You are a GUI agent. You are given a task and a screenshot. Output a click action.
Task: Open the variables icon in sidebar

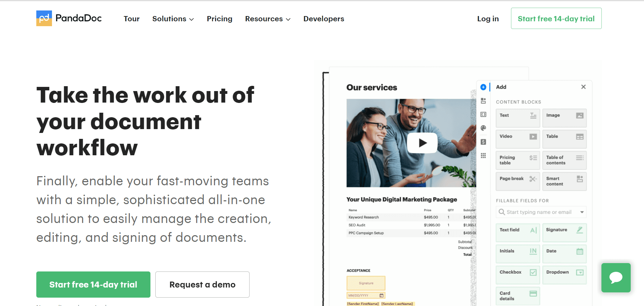tap(483, 114)
